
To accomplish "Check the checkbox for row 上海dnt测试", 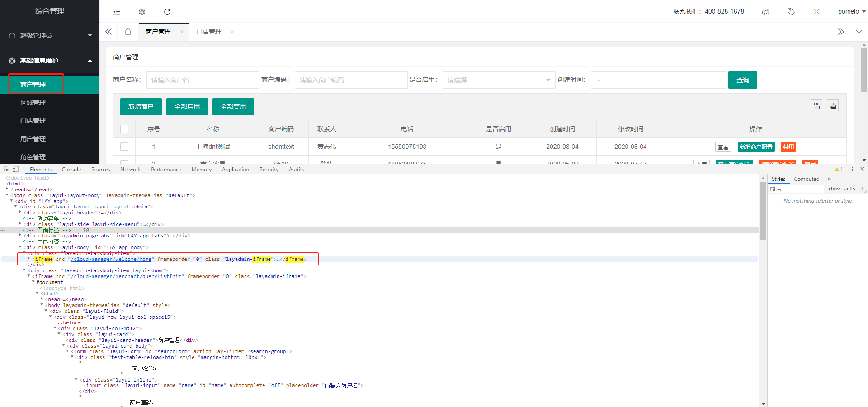I will tap(124, 147).
